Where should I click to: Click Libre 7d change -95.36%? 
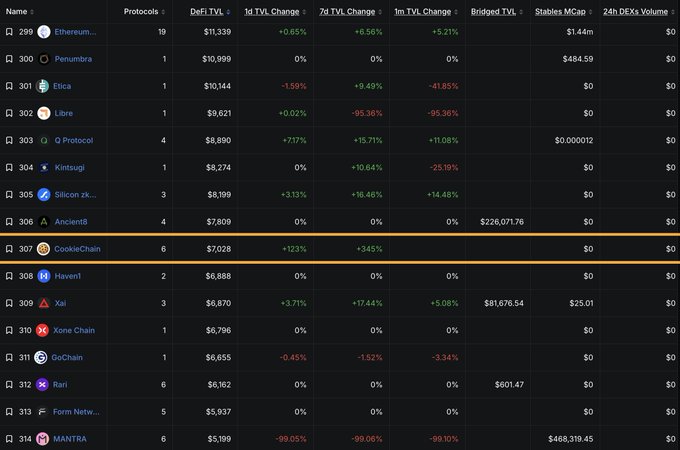(x=367, y=113)
